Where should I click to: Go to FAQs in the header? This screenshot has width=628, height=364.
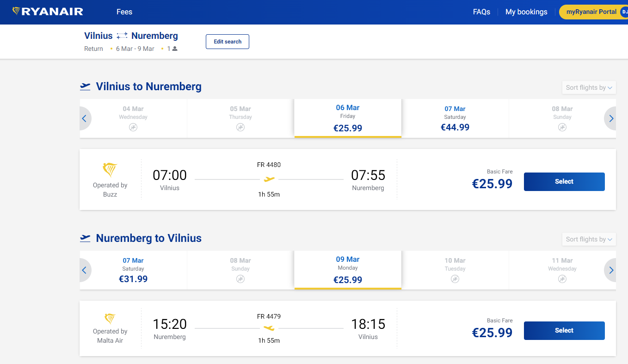481,12
